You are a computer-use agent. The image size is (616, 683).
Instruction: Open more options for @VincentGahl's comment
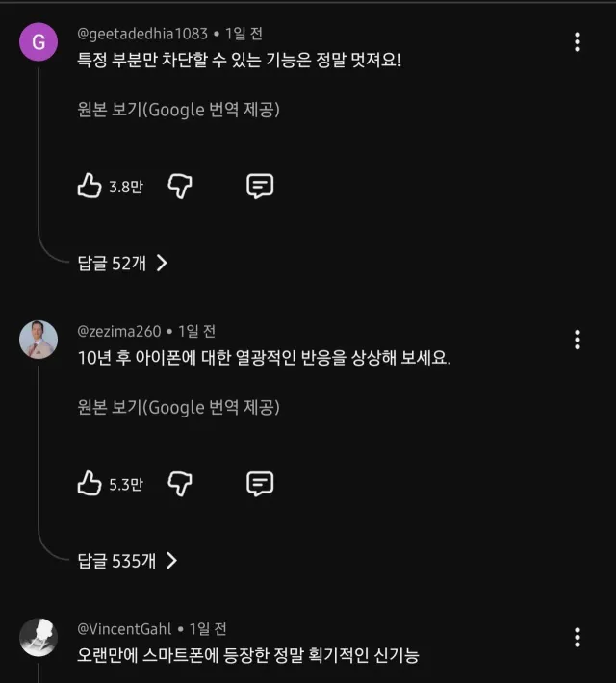(x=577, y=638)
